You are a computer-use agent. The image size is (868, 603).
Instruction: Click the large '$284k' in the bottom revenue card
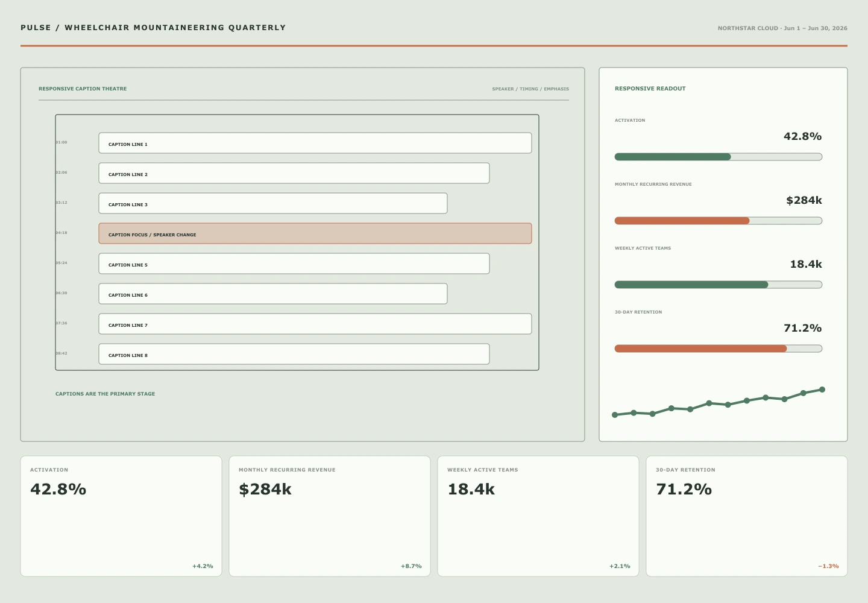coord(265,489)
